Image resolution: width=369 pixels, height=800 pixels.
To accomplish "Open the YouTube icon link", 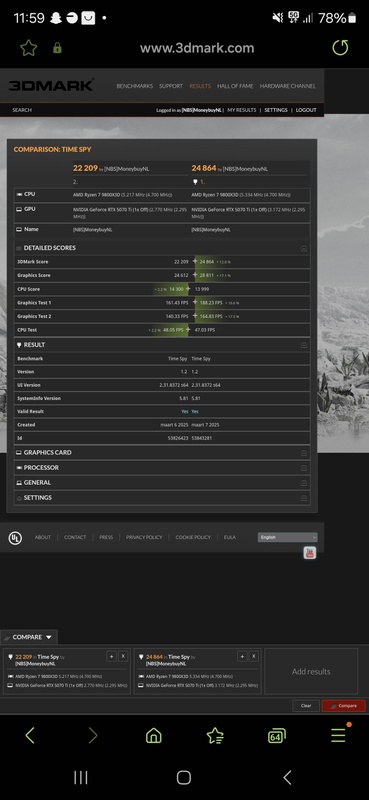I will tap(310, 553).
